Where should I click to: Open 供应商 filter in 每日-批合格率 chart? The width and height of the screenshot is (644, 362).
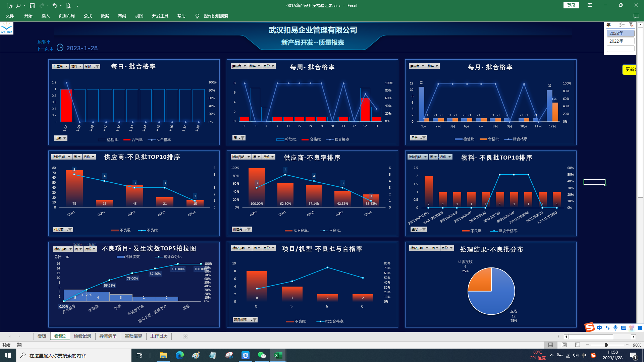[60, 66]
